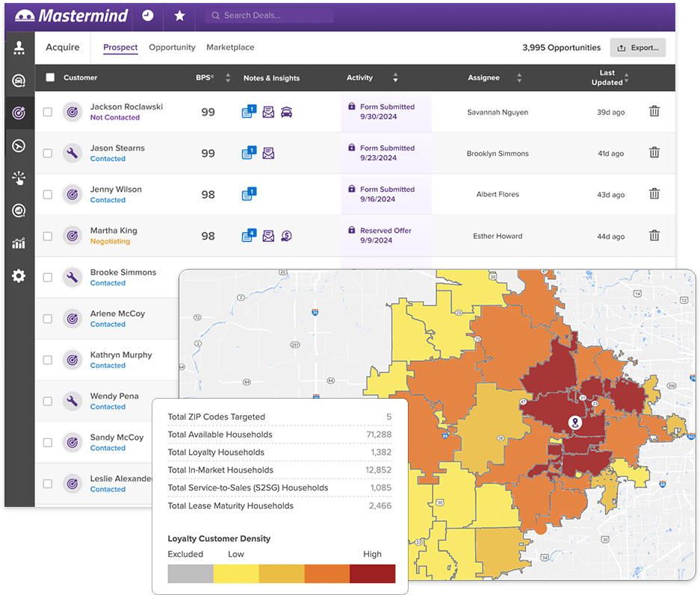This screenshot has width=700, height=595.
Task: Click wrench type icon for Jason Stearns
Action: (x=72, y=154)
